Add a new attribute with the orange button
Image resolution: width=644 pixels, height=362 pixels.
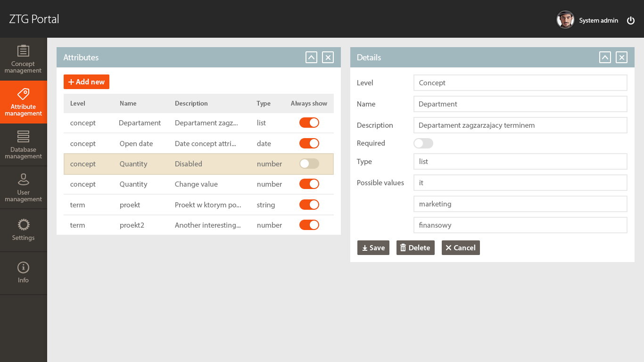(x=86, y=82)
